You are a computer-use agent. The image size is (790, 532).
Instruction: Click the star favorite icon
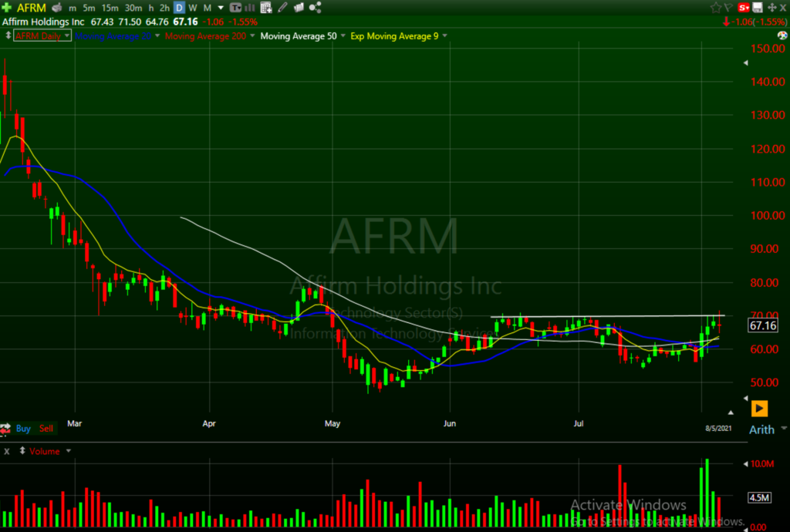tap(715, 8)
